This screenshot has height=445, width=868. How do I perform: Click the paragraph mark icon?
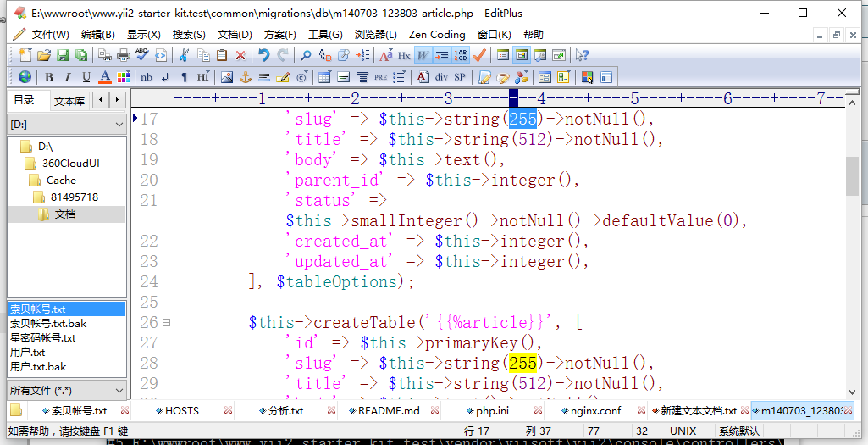tap(184, 77)
